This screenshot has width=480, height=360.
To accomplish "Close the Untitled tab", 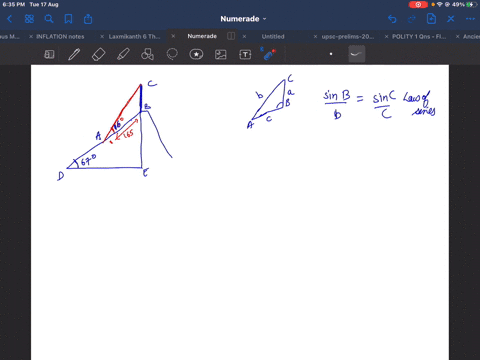I will 244,36.
